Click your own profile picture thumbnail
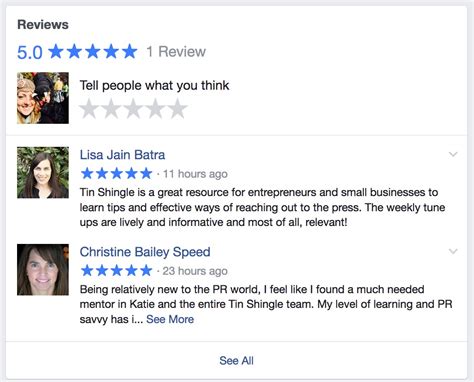Viewport: 474px width, 382px height. coord(43,98)
